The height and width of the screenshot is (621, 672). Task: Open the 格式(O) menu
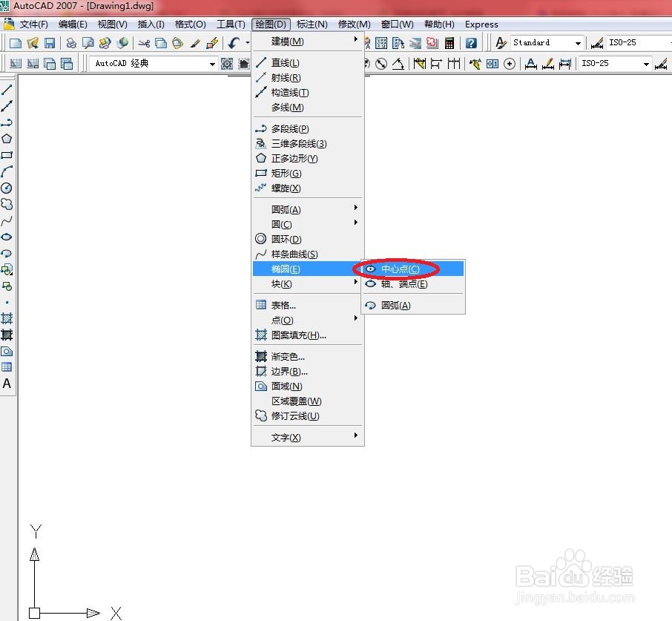[x=191, y=24]
